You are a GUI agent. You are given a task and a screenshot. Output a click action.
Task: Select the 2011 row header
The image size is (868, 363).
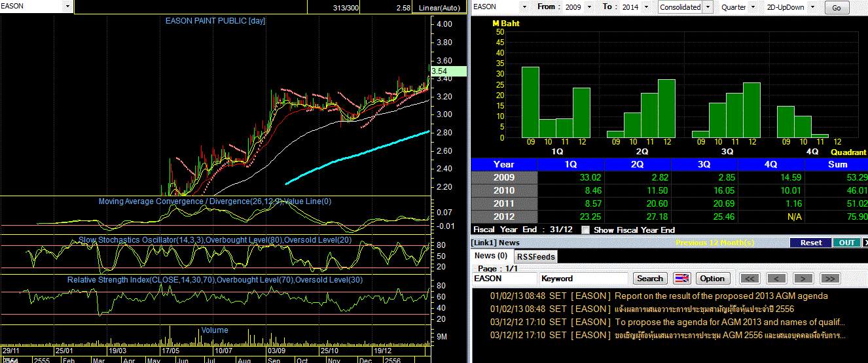pyautogui.click(x=503, y=203)
